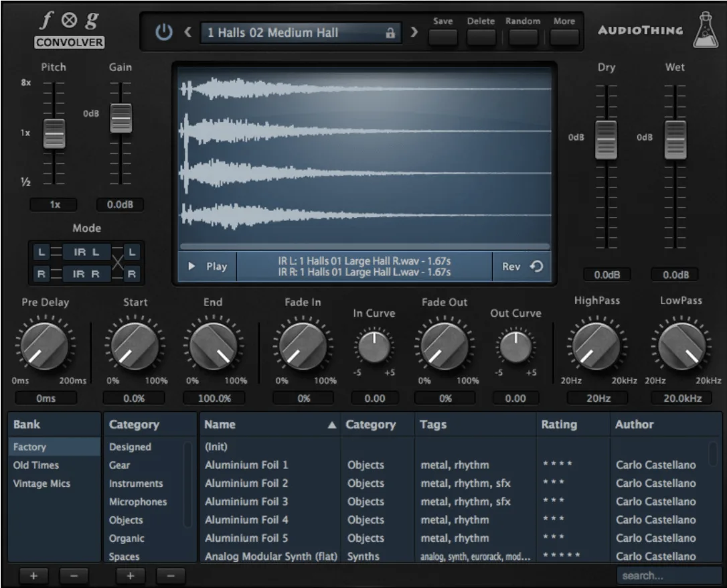
Task: Click the Pre Delay knob
Action: (45, 346)
